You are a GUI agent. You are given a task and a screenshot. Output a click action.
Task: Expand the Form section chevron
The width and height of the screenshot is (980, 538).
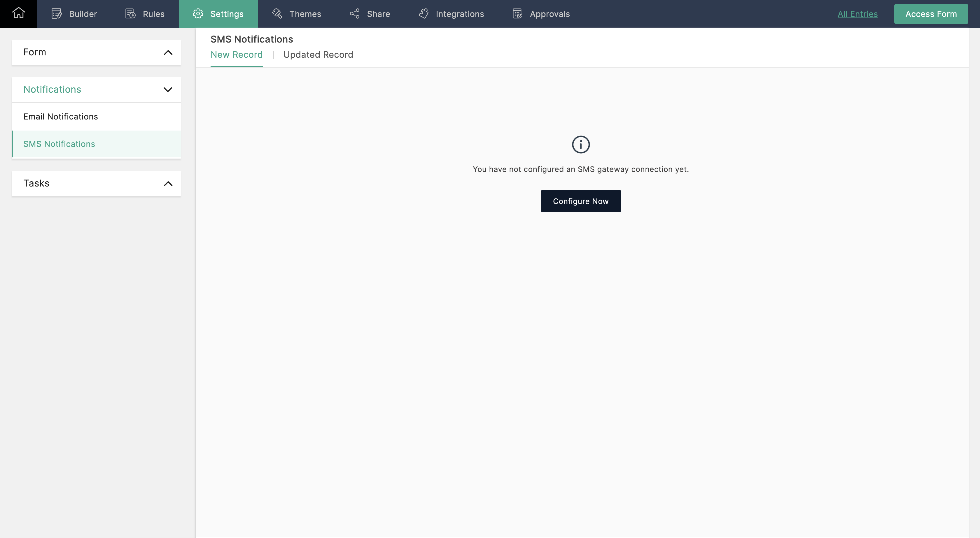[x=168, y=52]
